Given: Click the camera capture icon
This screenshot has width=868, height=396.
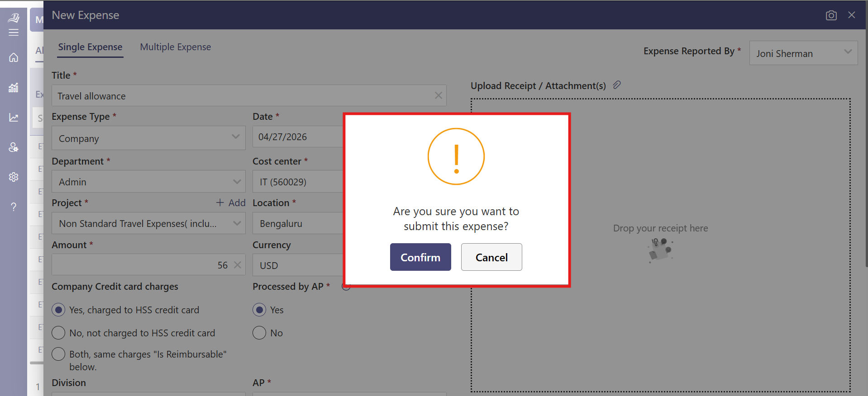Looking at the screenshot, I should pyautogui.click(x=831, y=15).
